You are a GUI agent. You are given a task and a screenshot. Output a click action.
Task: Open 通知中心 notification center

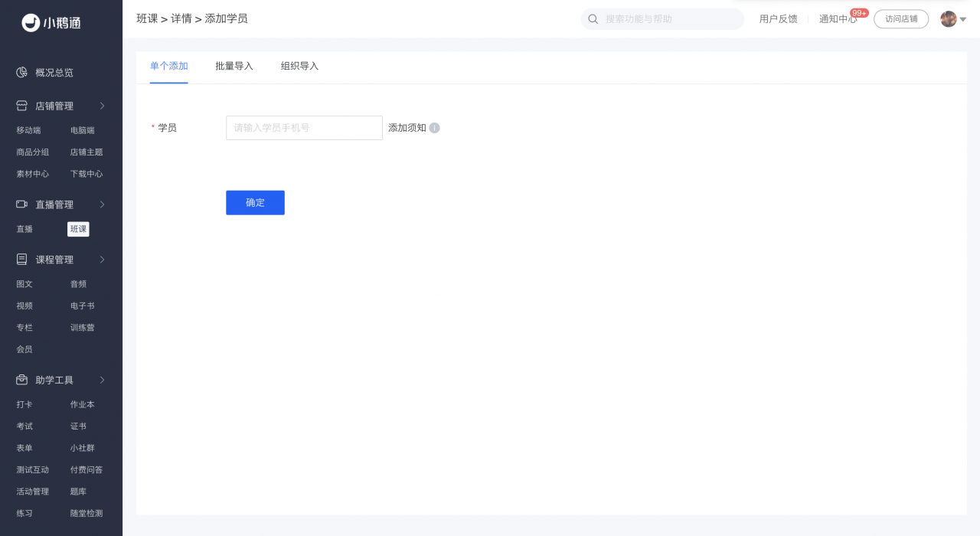[x=838, y=19]
